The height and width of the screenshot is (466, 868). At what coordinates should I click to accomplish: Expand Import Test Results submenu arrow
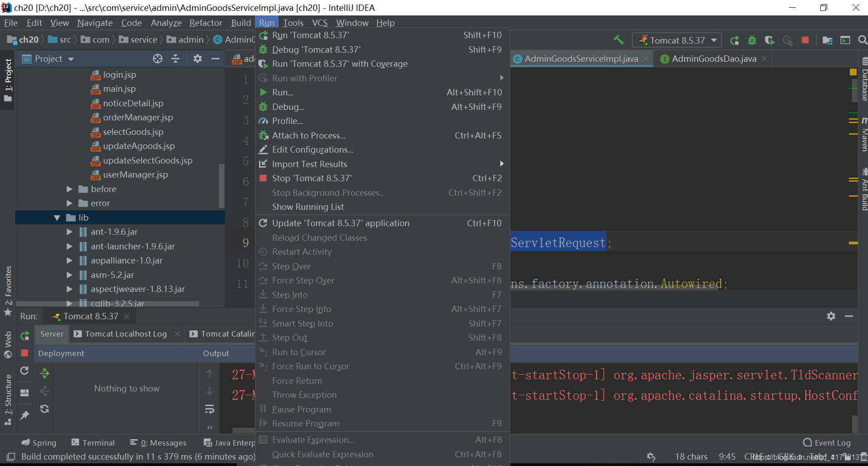(x=502, y=164)
